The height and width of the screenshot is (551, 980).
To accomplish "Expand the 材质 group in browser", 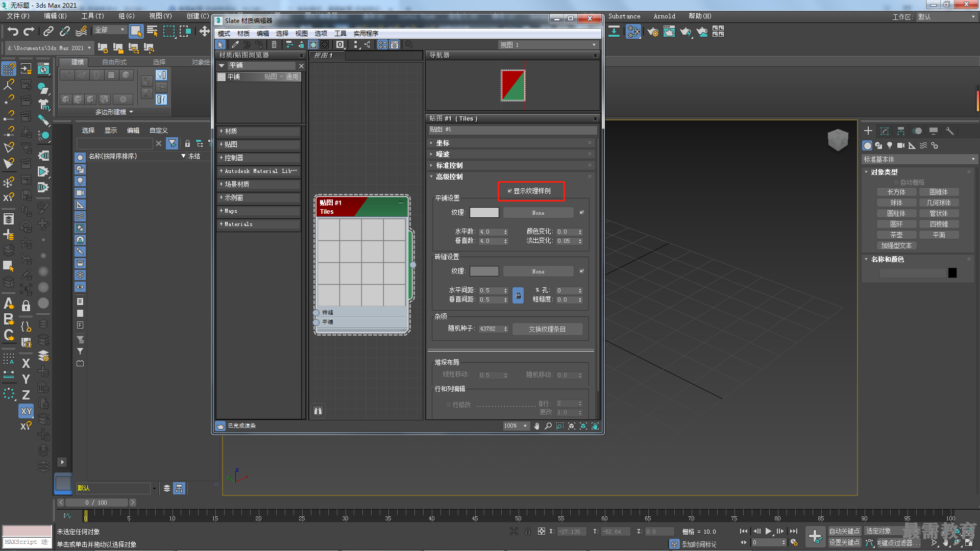I will (x=258, y=131).
